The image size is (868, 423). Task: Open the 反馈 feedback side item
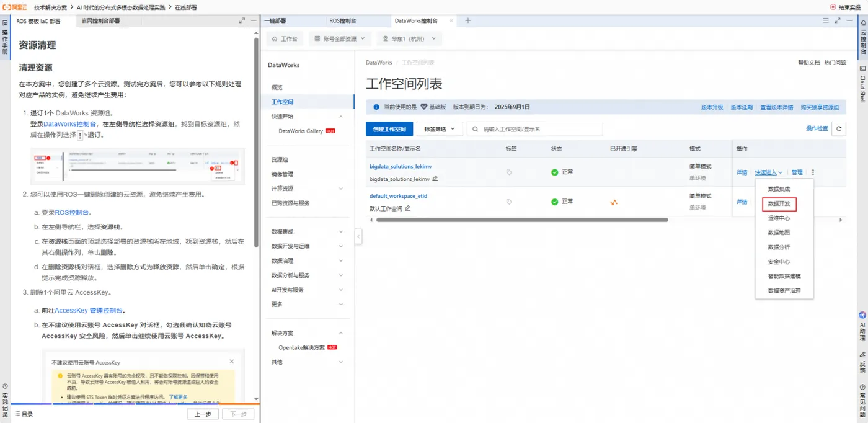coord(862,363)
